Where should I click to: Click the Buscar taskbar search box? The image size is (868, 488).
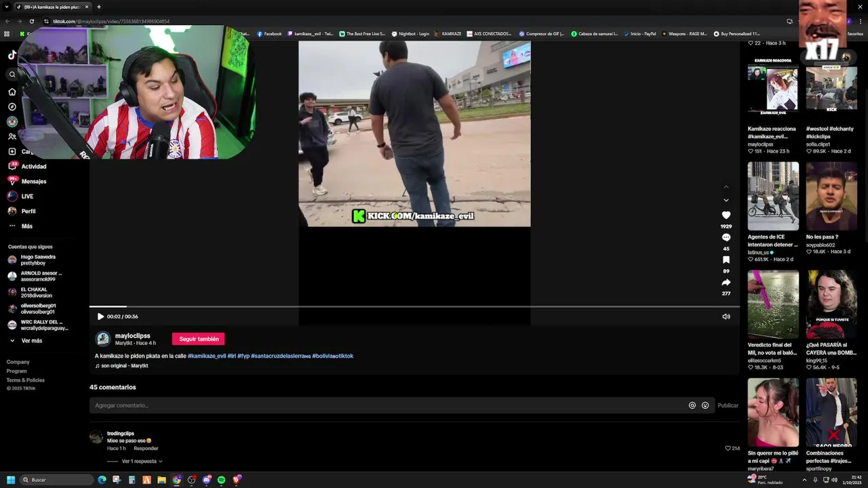57,480
